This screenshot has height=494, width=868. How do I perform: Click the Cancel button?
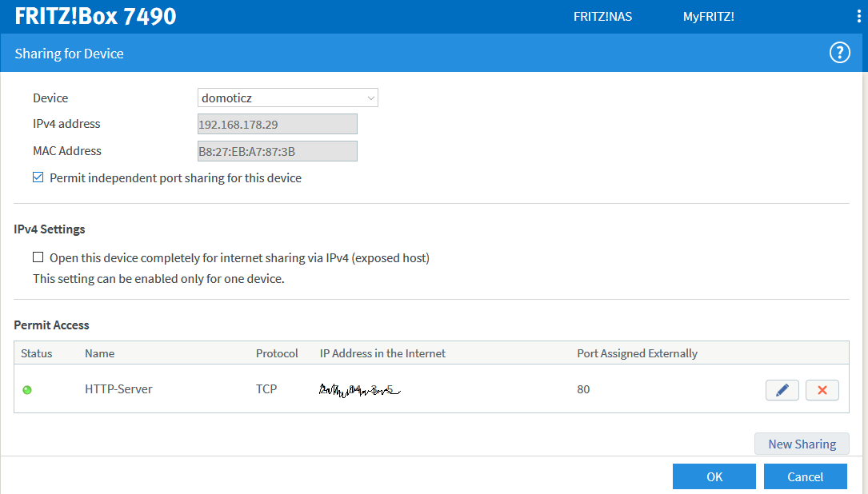(806, 476)
